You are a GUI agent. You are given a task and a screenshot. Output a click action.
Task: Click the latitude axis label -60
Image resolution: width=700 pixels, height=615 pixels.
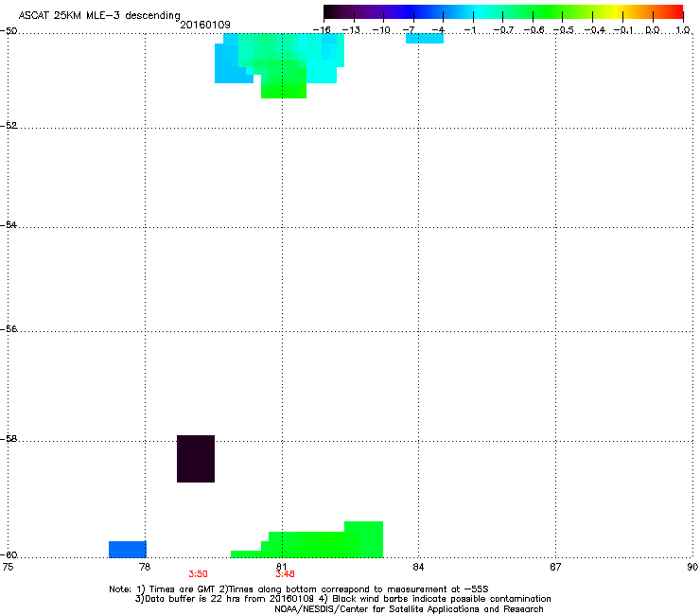pos(9,554)
